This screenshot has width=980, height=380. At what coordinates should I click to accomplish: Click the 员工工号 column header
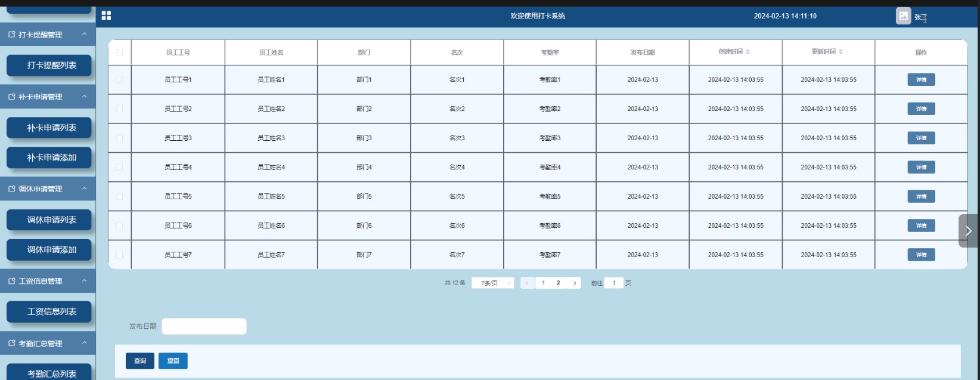178,52
